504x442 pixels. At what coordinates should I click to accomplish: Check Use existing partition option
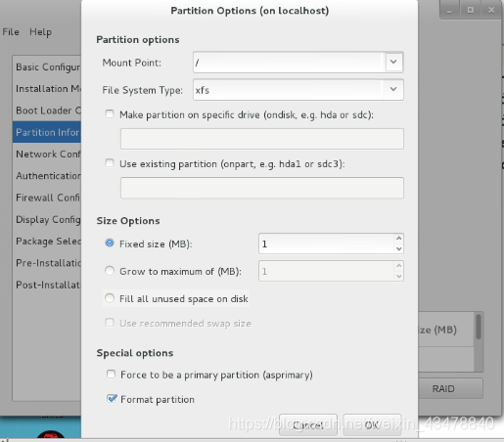pos(110,163)
